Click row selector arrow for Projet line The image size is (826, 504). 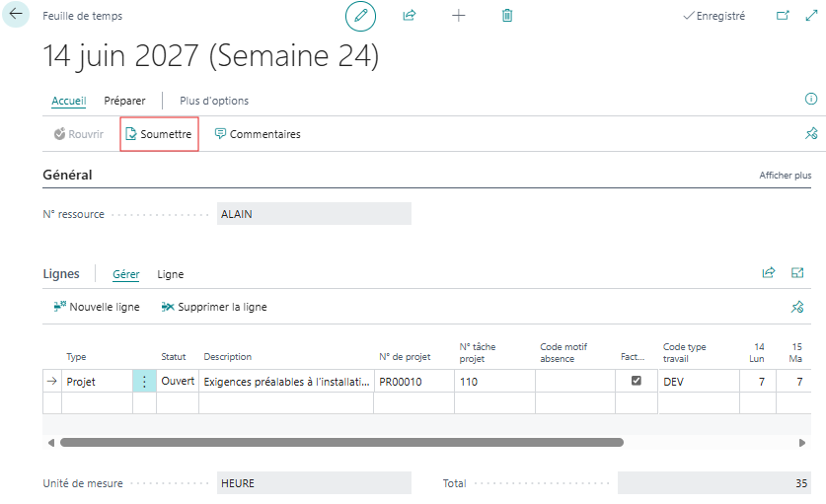51,381
